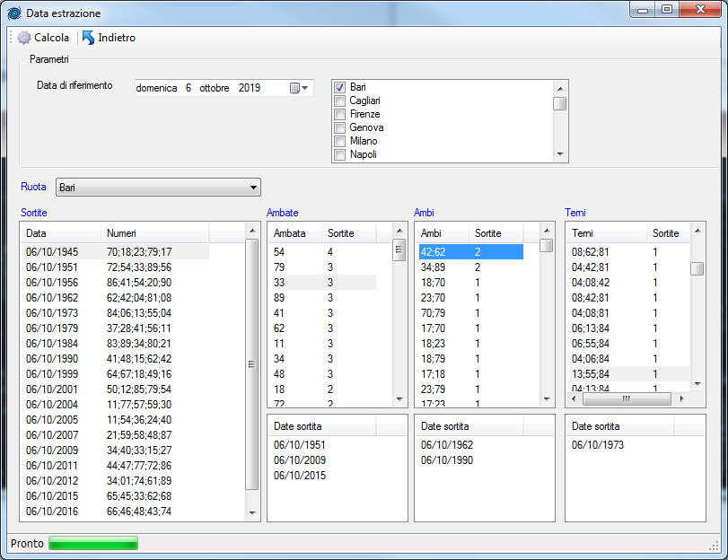Select ambata 33 row
This screenshot has width=728, height=560.
pyautogui.click(x=324, y=283)
